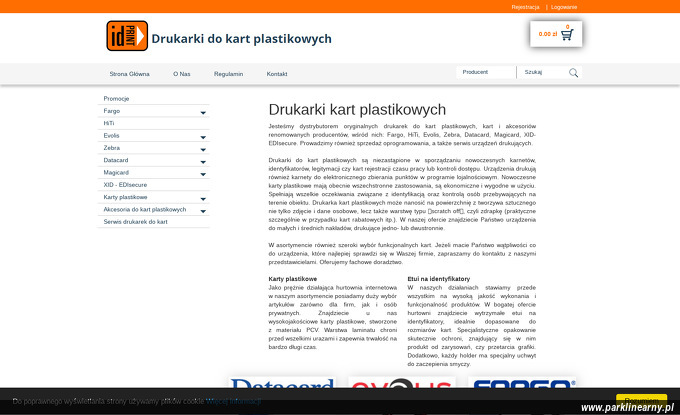Open Serwis drukarek do kart
The height and width of the screenshot is (415, 680).
click(x=135, y=222)
